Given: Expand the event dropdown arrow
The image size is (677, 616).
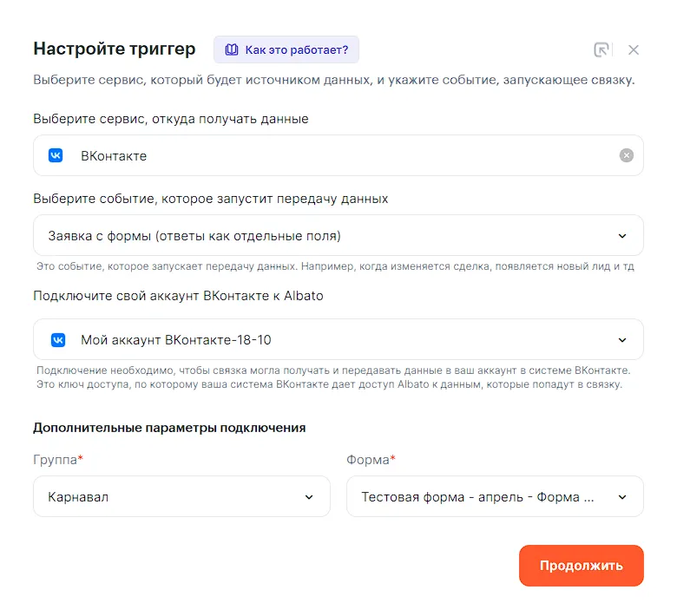Looking at the screenshot, I should click(622, 235).
